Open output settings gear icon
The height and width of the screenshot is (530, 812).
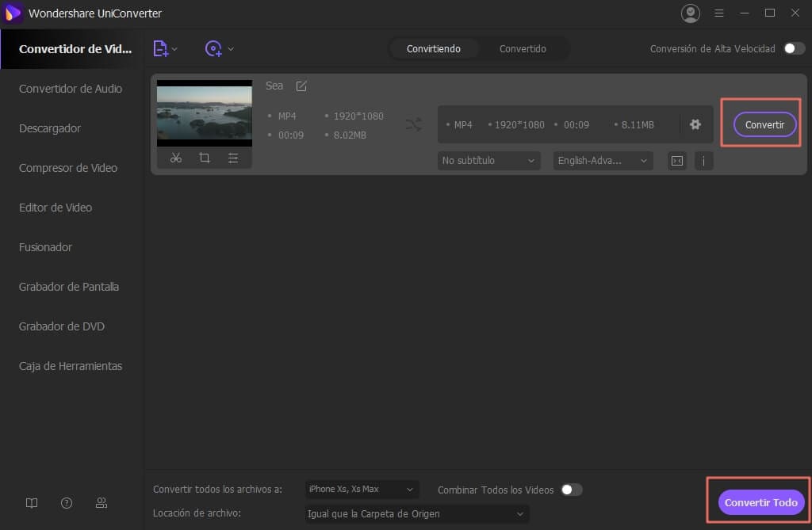(695, 124)
